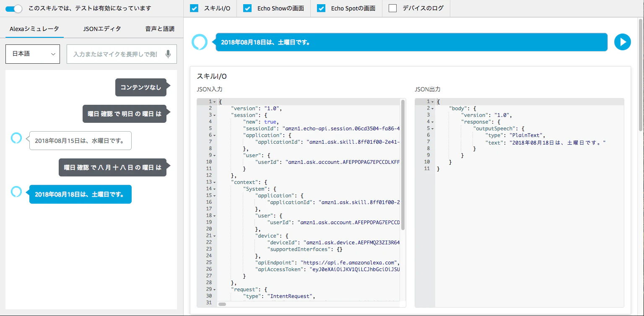
Task: Uncheck the スキルI/O checkbox
Action: click(x=194, y=8)
